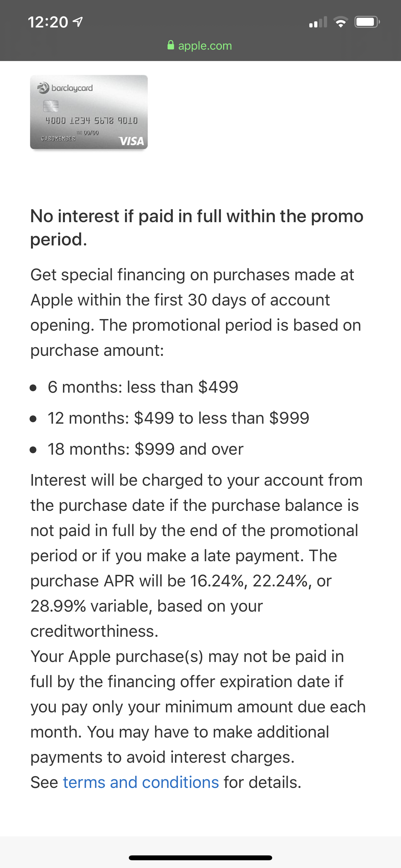Screen dimensions: 401x868
Task: Tap the 'Get special financing' paragraph
Action: pyautogui.click(x=196, y=312)
